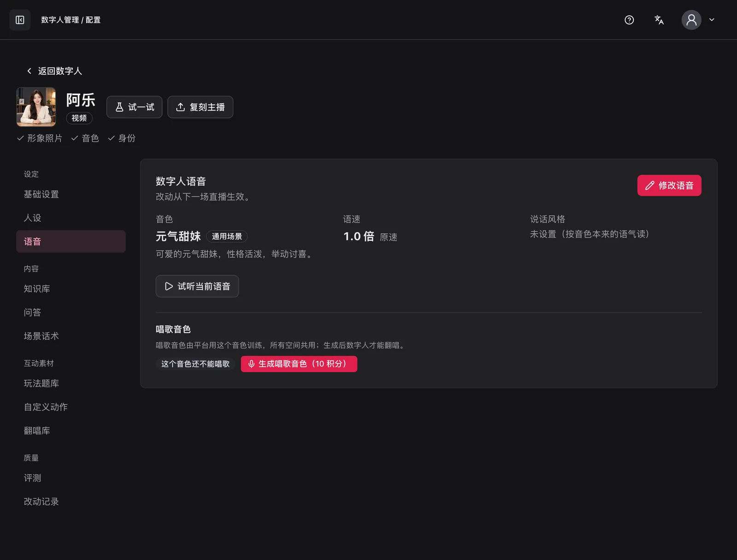This screenshot has height=560, width=737.
Task: Click the 未设置 speaking style text
Action: (x=590, y=234)
